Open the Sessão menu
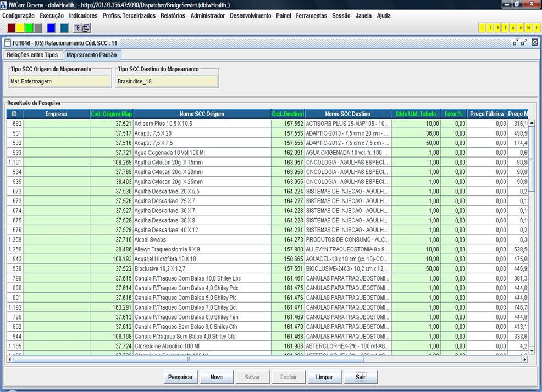Viewport: 542px width, 392px height. [x=341, y=15]
